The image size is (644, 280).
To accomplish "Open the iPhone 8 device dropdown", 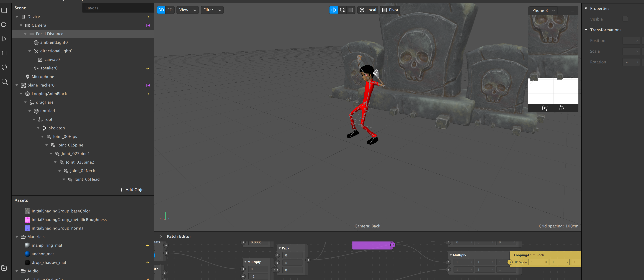I will (542, 10).
